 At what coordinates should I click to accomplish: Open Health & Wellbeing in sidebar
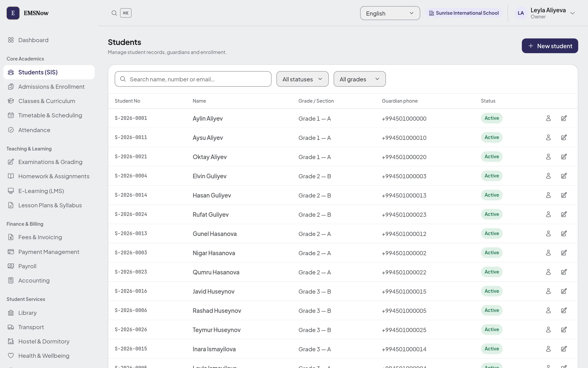pos(49,356)
